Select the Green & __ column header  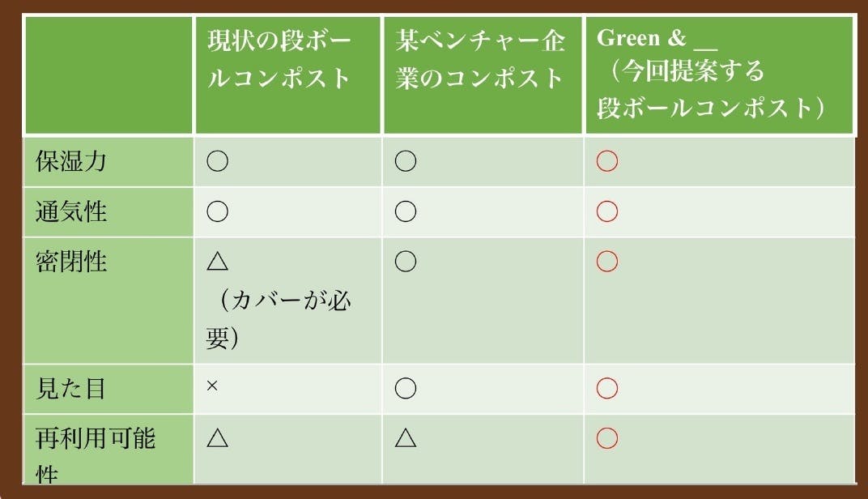pos(712,73)
